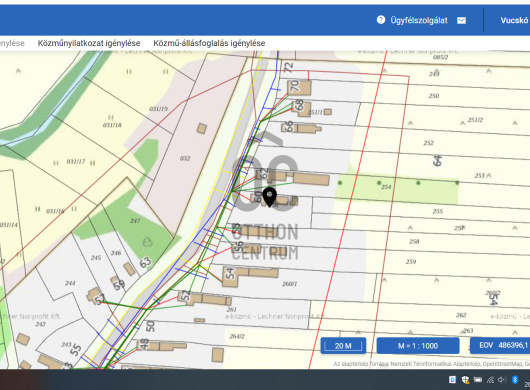Select parcel label 259
This screenshot has width=530, height=390.
click(x=411, y=261)
